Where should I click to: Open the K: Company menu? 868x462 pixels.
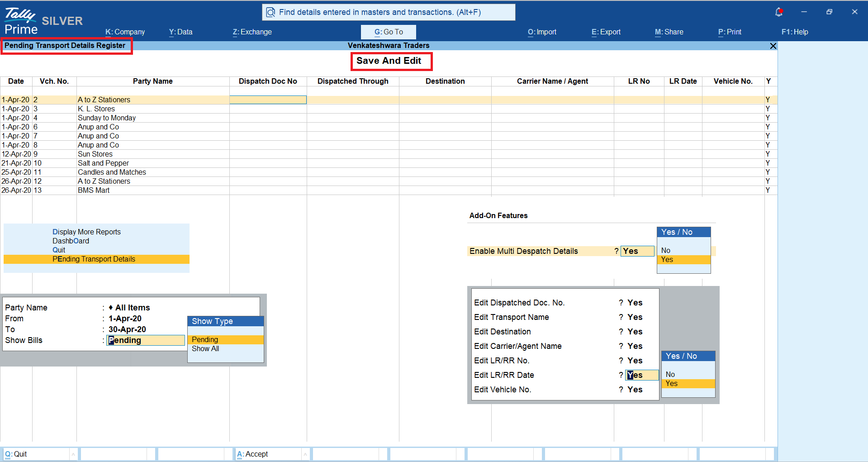(125, 32)
